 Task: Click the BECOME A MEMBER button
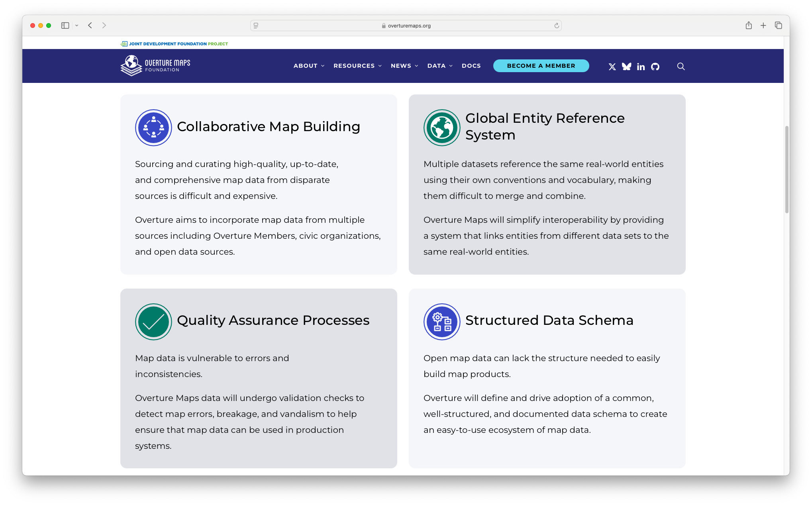point(541,66)
